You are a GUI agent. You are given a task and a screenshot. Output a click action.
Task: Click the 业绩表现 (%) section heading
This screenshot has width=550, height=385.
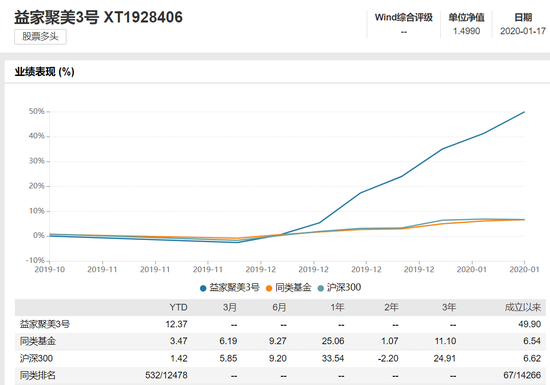[44, 72]
